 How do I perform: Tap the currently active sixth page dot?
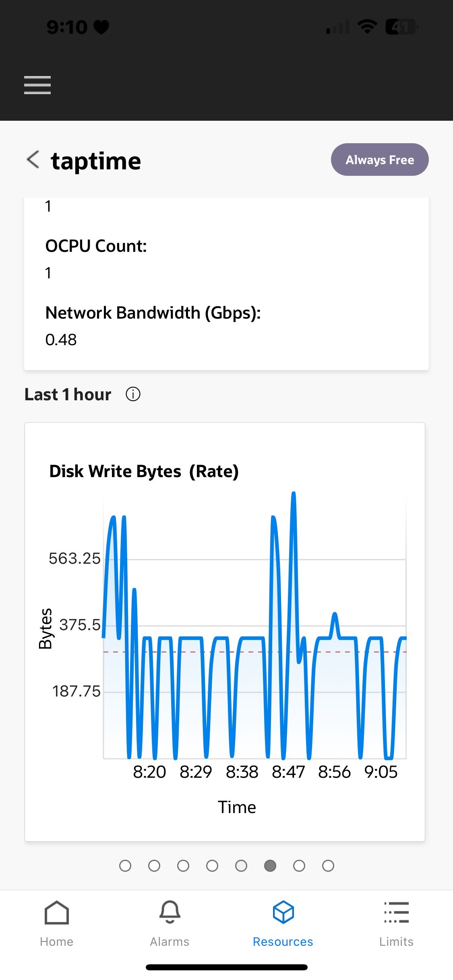click(x=270, y=866)
